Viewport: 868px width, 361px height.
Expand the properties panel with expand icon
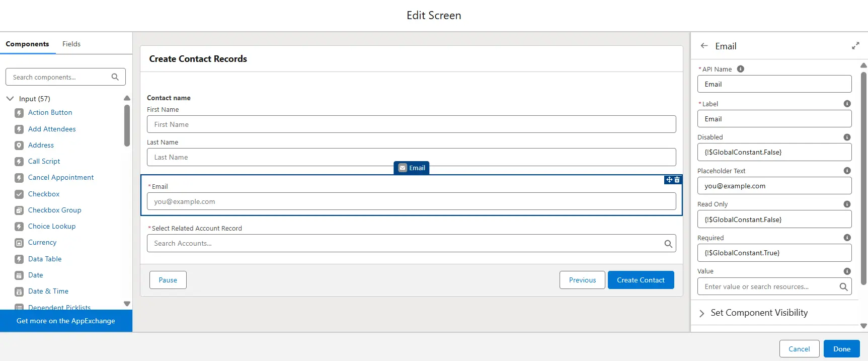(x=855, y=46)
